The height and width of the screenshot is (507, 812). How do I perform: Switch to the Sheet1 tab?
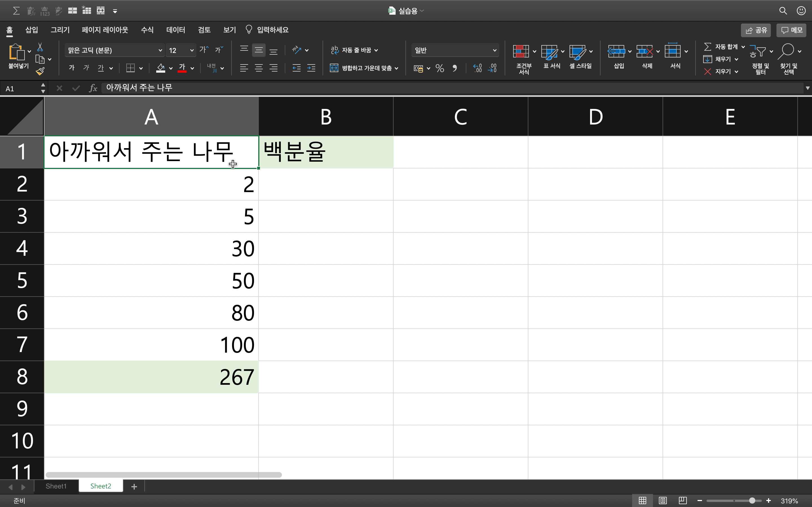tap(56, 486)
